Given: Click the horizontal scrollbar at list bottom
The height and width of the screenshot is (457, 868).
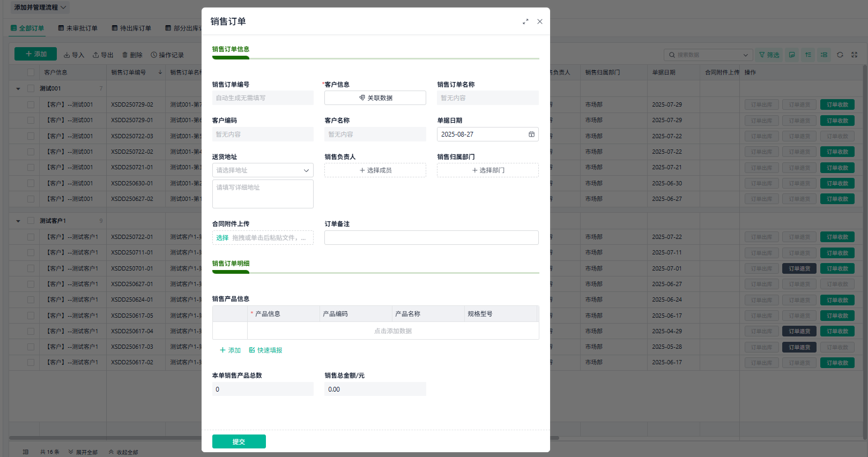Looking at the screenshot, I should click(x=284, y=438).
